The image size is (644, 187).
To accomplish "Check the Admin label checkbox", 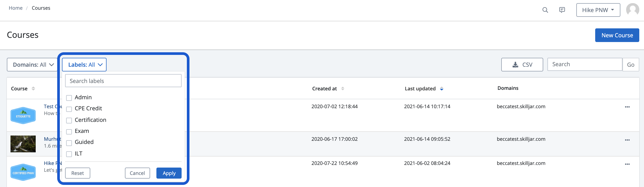I will pos(69,98).
